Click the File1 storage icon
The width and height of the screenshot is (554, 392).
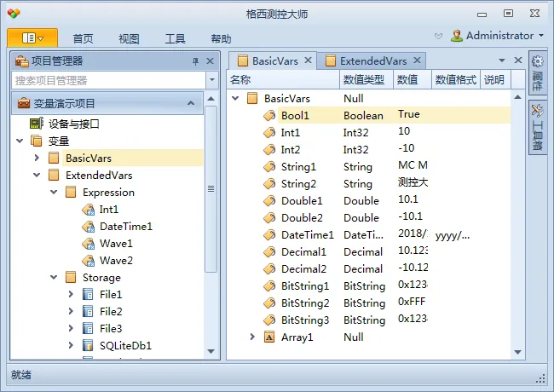pyautogui.click(x=88, y=294)
